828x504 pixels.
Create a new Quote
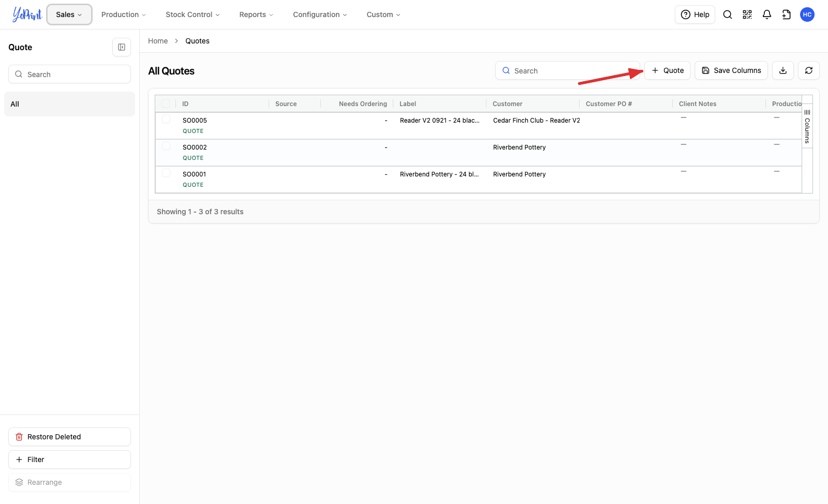668,70
